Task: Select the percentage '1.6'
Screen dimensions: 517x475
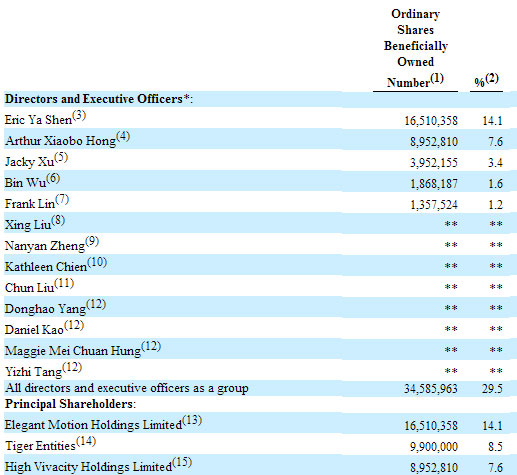Action: (x=495, y=184)
